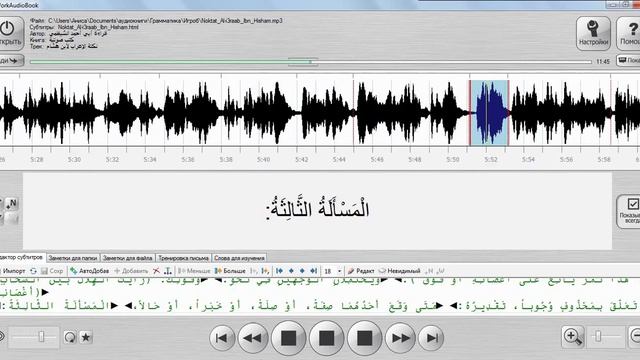Click the cut-off button right of 11:45

tap(628, 60)
